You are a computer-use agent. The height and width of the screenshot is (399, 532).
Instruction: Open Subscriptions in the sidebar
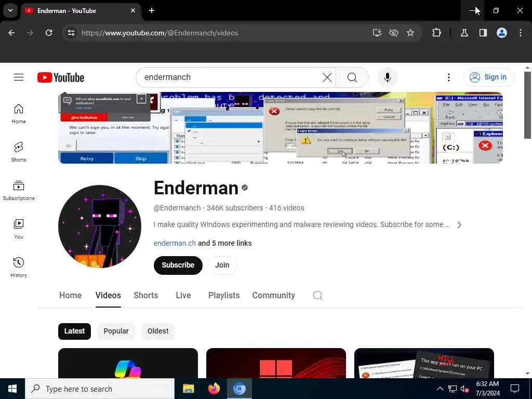19,190
